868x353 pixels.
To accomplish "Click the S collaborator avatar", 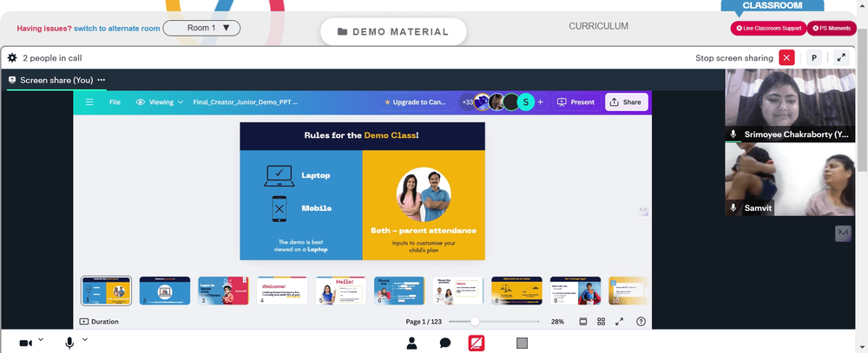I will (x=526, y=101).
